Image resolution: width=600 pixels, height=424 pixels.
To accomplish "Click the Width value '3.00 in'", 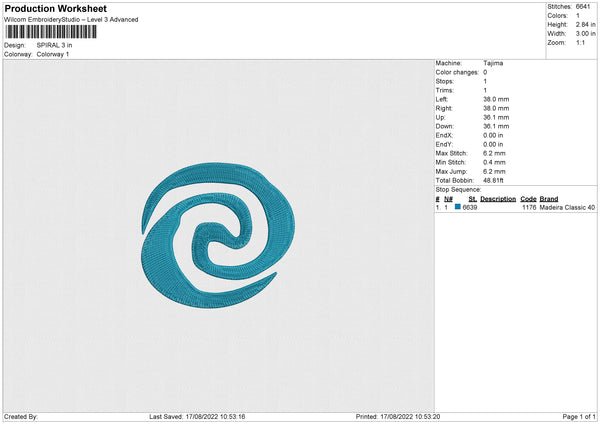I will coord(585,34).
